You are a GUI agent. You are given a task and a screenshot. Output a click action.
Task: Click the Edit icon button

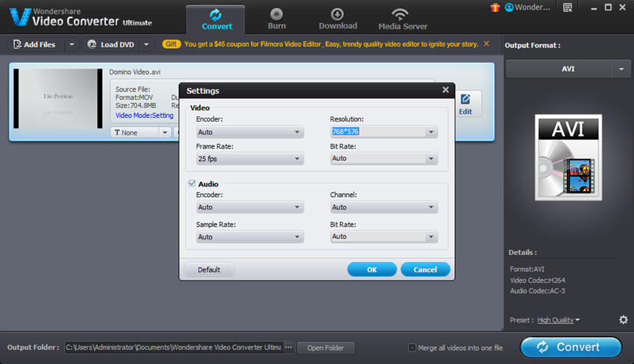click(465, 104)
